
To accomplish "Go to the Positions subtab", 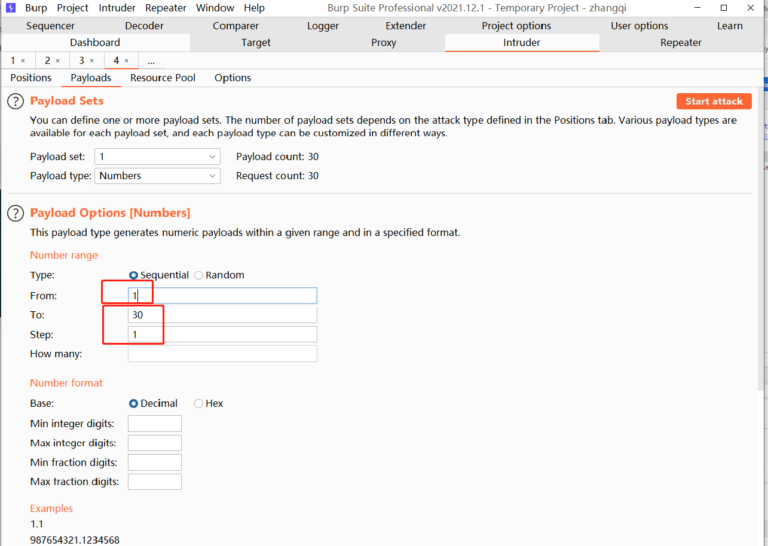I will (x=31, y=78).
